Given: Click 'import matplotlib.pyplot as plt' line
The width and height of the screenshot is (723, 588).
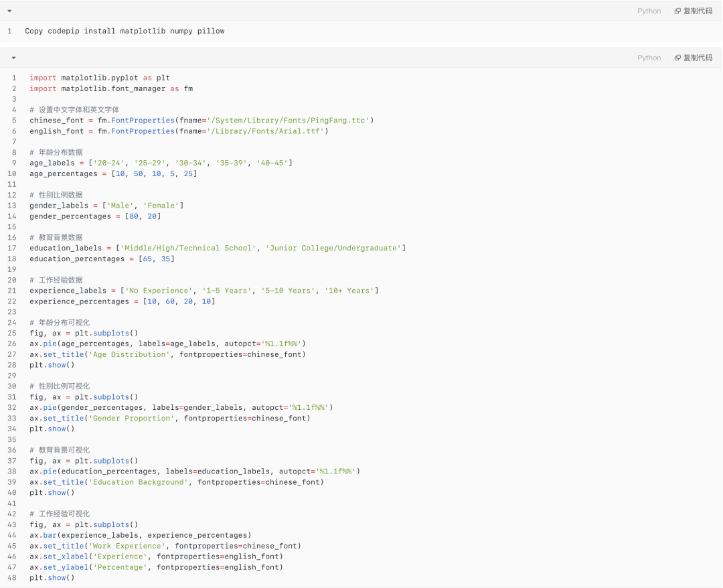Looking at the screenshot, I should 100,78.
